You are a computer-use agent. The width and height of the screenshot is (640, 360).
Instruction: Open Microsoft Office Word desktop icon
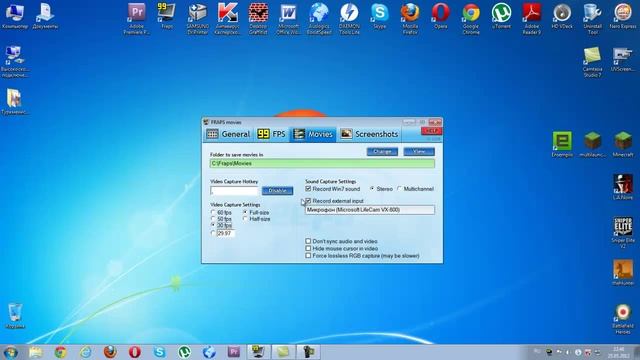point(289,18)
